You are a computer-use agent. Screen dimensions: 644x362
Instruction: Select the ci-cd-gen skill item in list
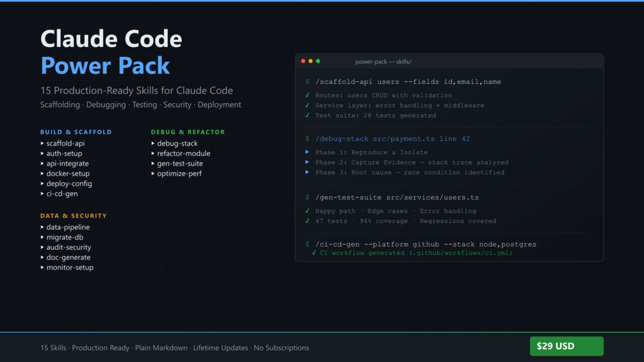[x=62, y=193]
